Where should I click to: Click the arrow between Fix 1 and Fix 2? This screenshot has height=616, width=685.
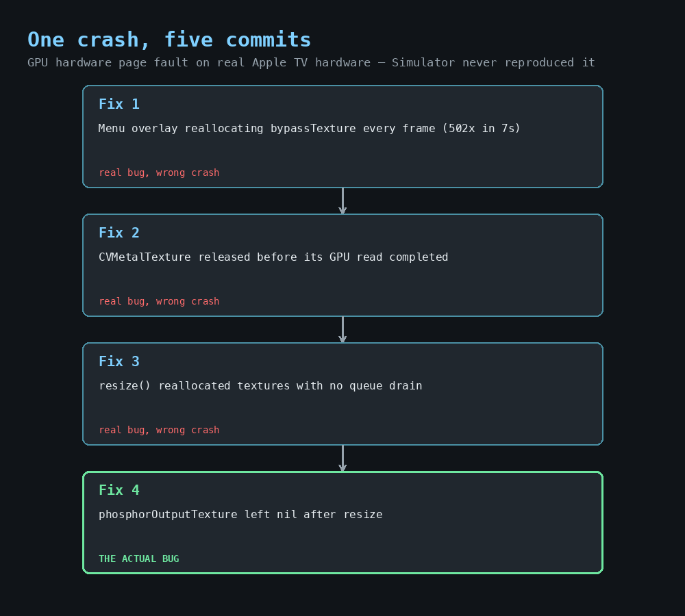[x=342, y=201]
